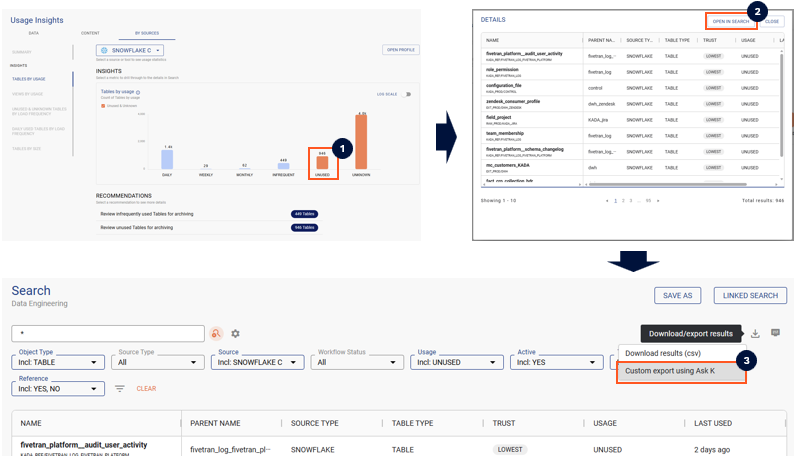The height and width of the screenshot is (458, 798).
Task: Choose Download results (csv) option
Action: 664,352
